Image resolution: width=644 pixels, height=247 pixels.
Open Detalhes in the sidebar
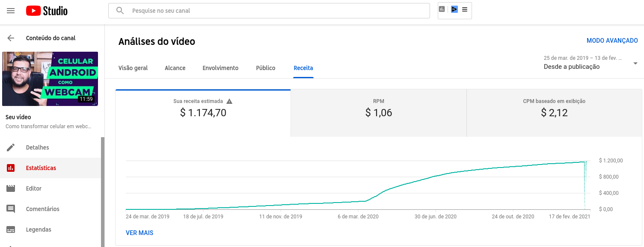pos(50,147)
